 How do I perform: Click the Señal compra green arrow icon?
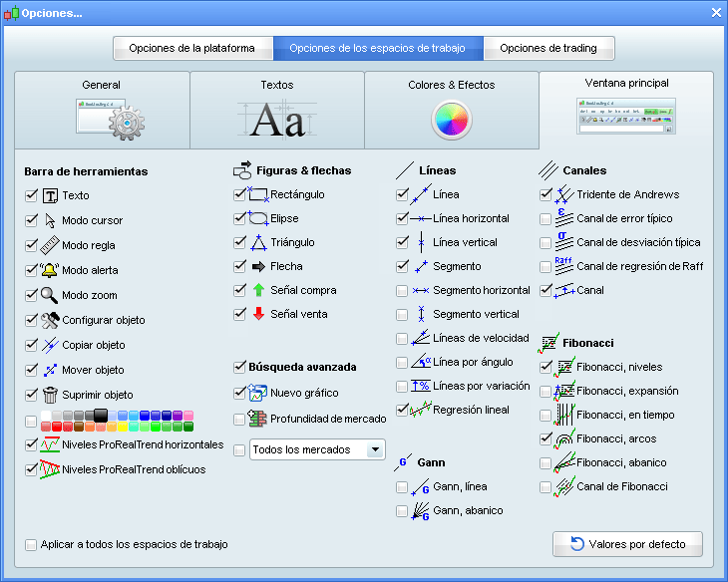click(258, 290)
